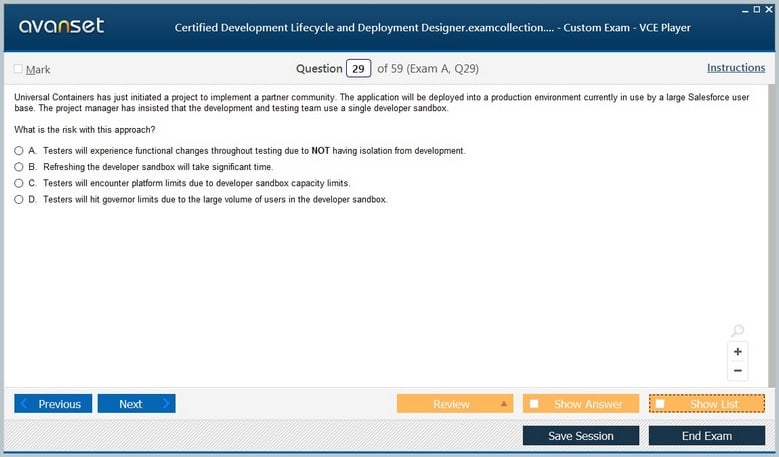Advance with the Next button
This screenshot has height=457, width=779.
[137, 403]
